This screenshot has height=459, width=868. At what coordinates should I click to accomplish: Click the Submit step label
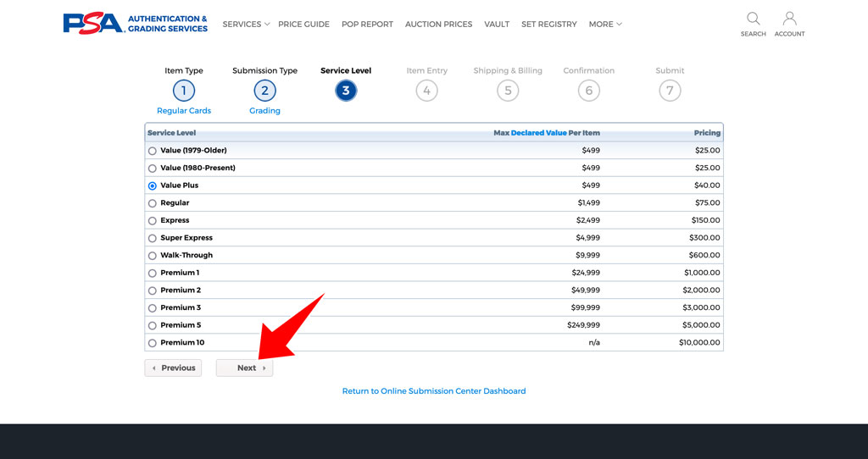(670, 71)
